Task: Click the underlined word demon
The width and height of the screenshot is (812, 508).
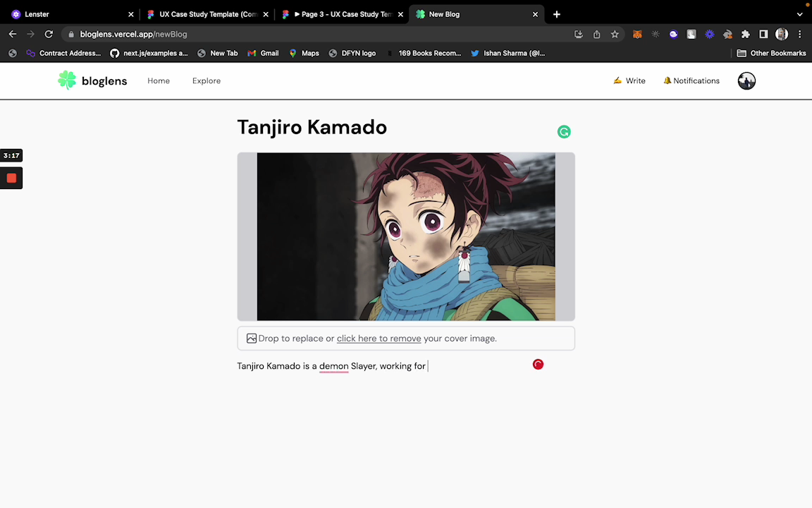Action: (333, 366)
